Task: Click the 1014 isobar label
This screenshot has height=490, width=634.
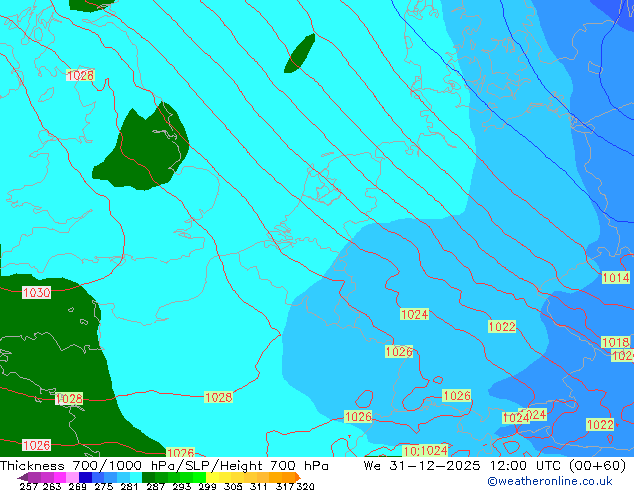Action: click(615, 278)
